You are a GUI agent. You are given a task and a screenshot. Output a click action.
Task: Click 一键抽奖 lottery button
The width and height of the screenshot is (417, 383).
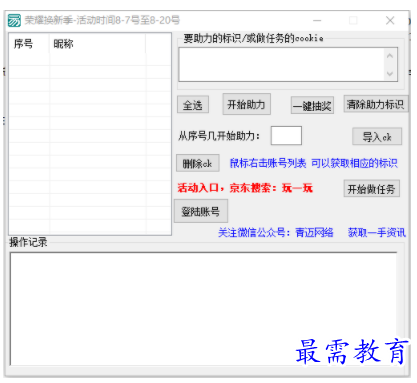(312, 105)
